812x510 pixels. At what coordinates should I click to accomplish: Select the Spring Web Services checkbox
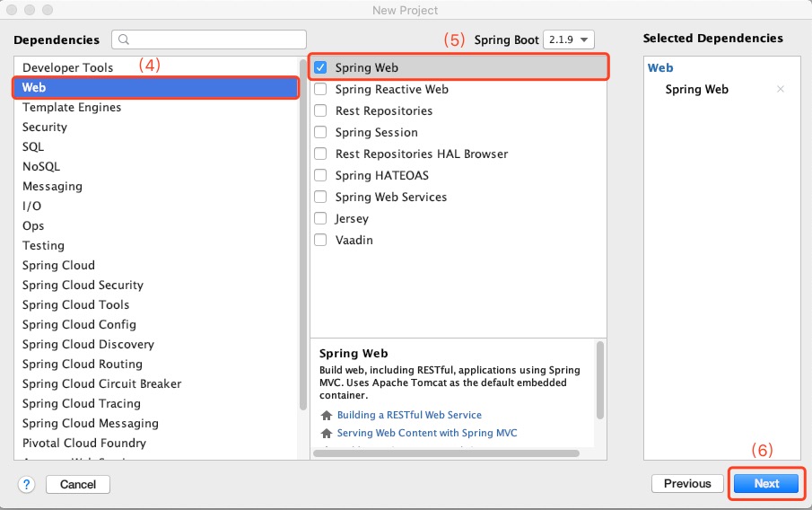320,197
